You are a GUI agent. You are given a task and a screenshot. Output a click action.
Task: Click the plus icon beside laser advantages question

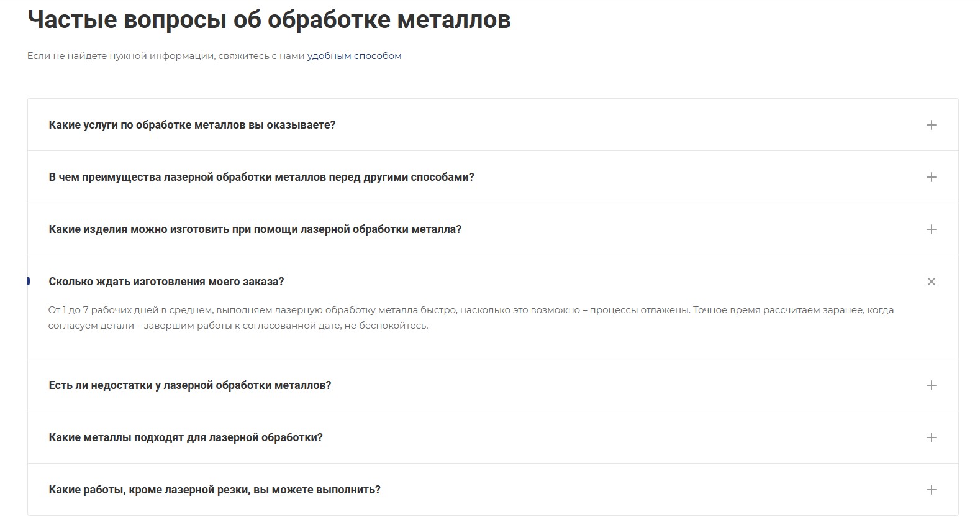click(x=931, y=176)
